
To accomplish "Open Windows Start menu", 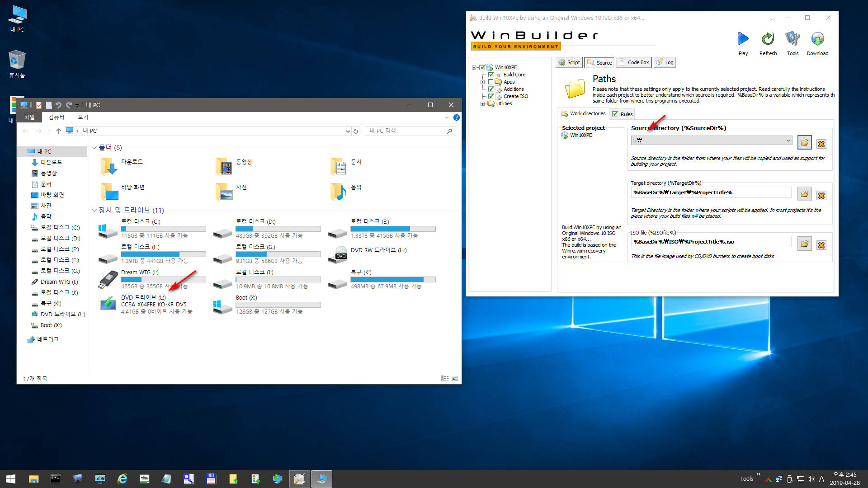I will click(x=11, y=479).
